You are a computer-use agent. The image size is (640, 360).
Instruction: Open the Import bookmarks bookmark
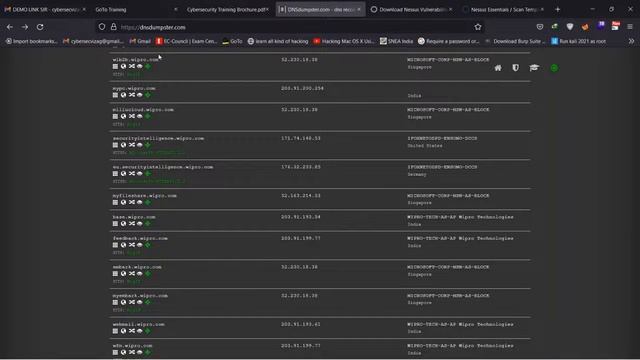[31, 41]
